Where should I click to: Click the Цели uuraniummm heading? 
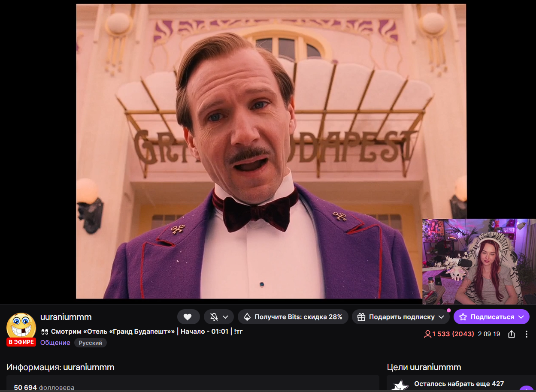click(x=424, y=367)
